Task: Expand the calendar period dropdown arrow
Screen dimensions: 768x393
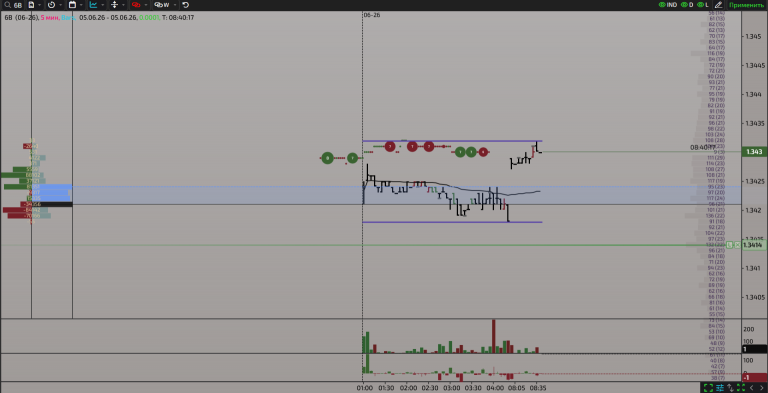Action: coord(81,5)
